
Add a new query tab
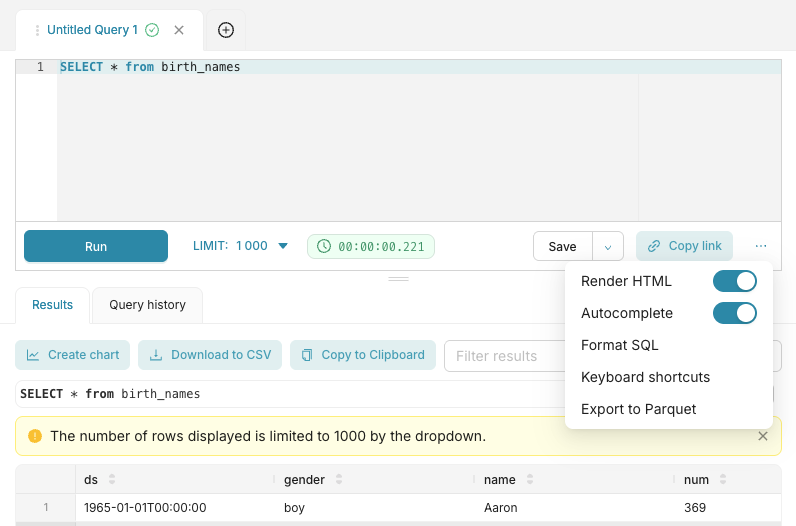226,30
